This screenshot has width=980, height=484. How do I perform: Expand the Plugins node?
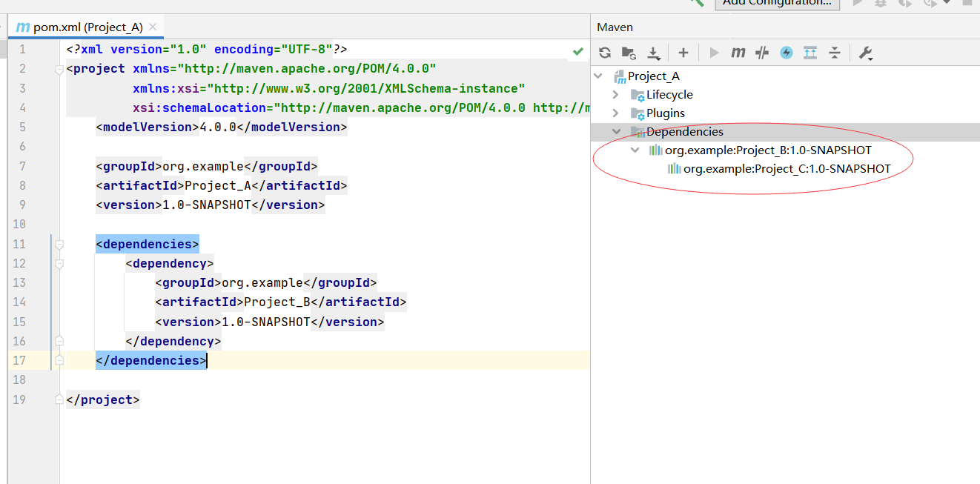pos(616,113)
